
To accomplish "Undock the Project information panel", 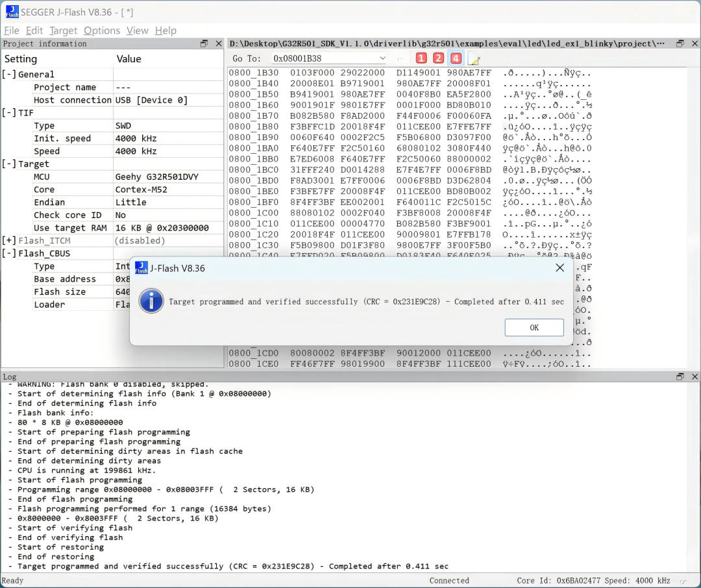I will [x=204, y=43].
